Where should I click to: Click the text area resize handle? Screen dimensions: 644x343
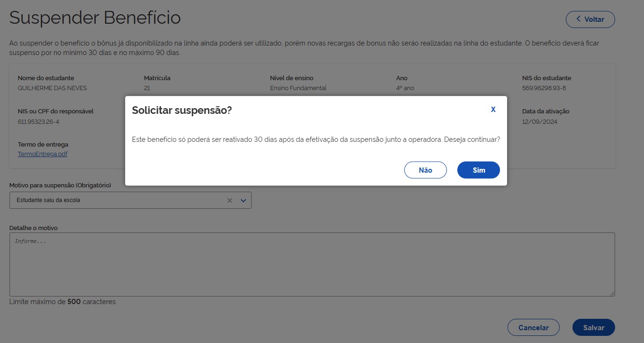[x=612, y=294]
